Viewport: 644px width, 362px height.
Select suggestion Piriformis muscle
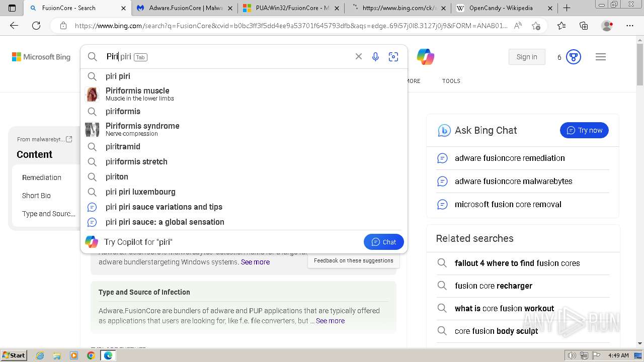click(x=244, y=94)
